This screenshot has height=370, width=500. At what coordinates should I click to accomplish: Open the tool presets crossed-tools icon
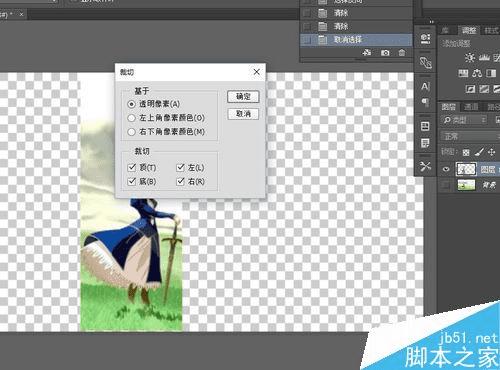click(425, 166)
